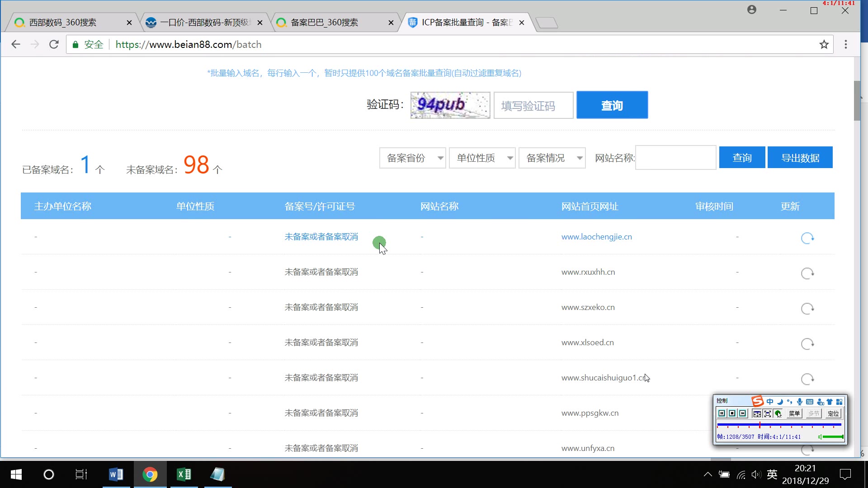Bookmark this page with star icon
This screenshot has width=868, height=488.
point(824,44)
